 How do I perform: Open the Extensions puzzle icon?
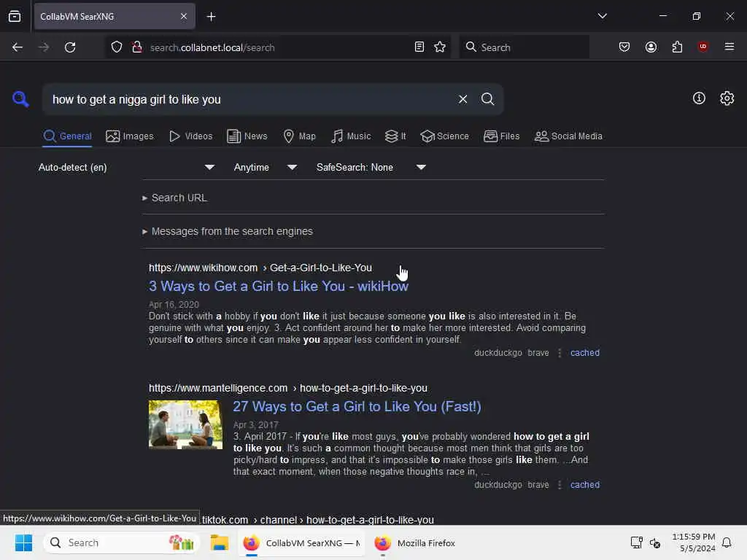pyautogui.click(x=677, y=47)
